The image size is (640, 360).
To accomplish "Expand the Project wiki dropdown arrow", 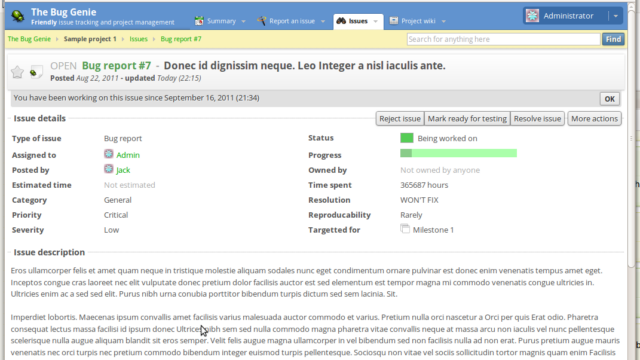I will tap(444, 21).
